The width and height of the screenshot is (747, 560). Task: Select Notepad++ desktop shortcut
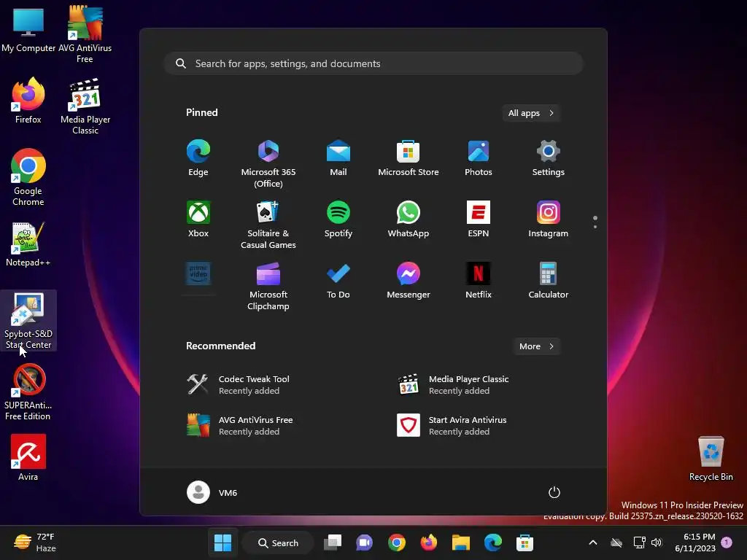tap(28, 244)
